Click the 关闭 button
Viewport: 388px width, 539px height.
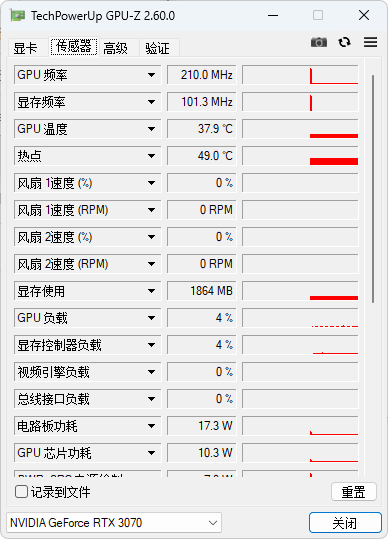click(345, 523)
